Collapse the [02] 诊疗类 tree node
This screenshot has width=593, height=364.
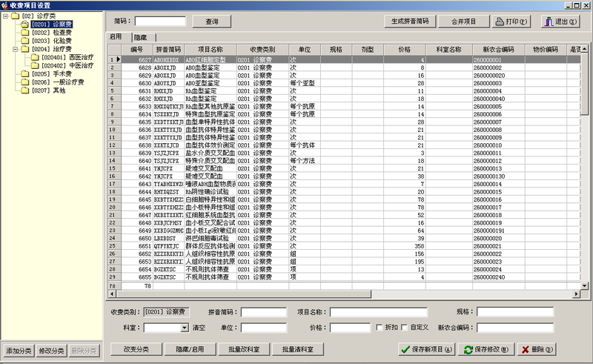(x=5, y=16)
